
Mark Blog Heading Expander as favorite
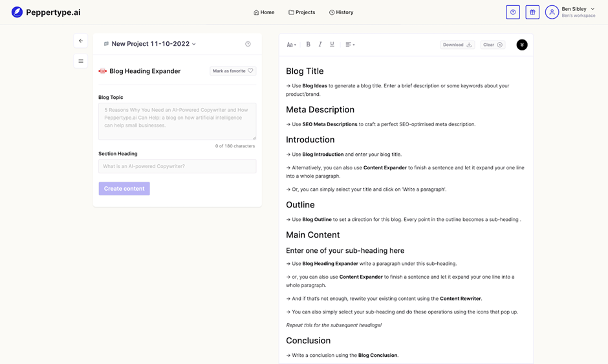click(x=233, y=71)
